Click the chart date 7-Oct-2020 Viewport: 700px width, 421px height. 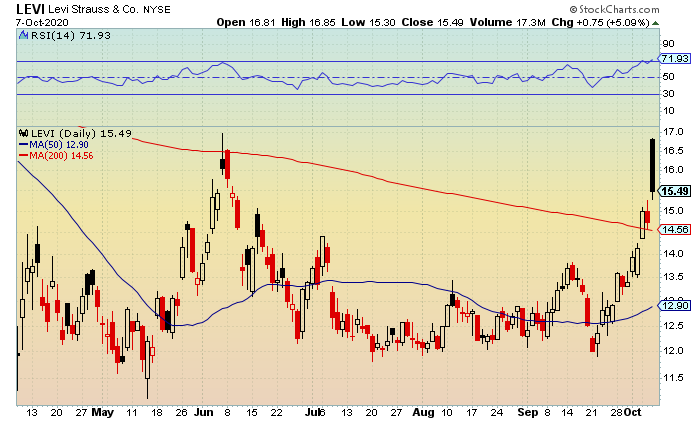click(x=42, y=22)
